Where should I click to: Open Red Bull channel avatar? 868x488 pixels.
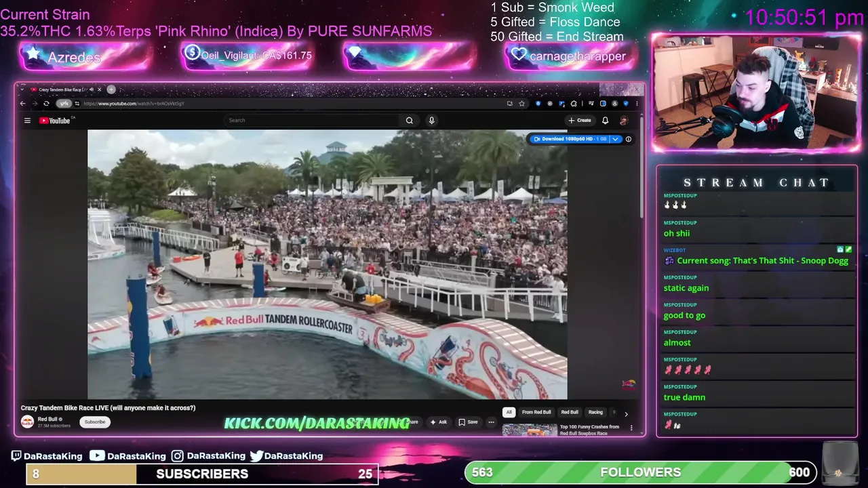[27, 422]
